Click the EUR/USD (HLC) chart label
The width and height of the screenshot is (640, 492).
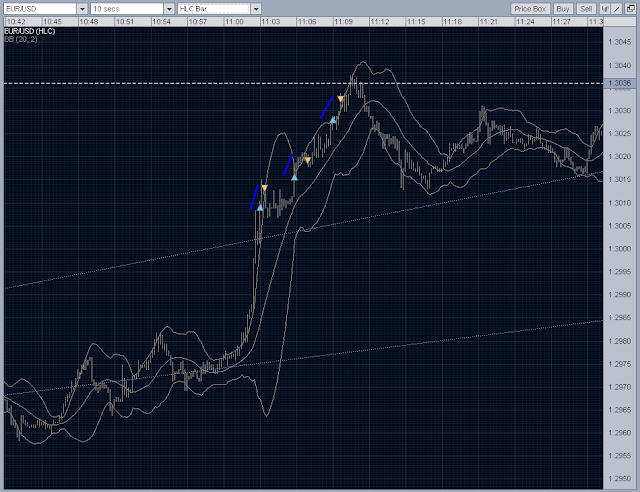pos(30,31)
